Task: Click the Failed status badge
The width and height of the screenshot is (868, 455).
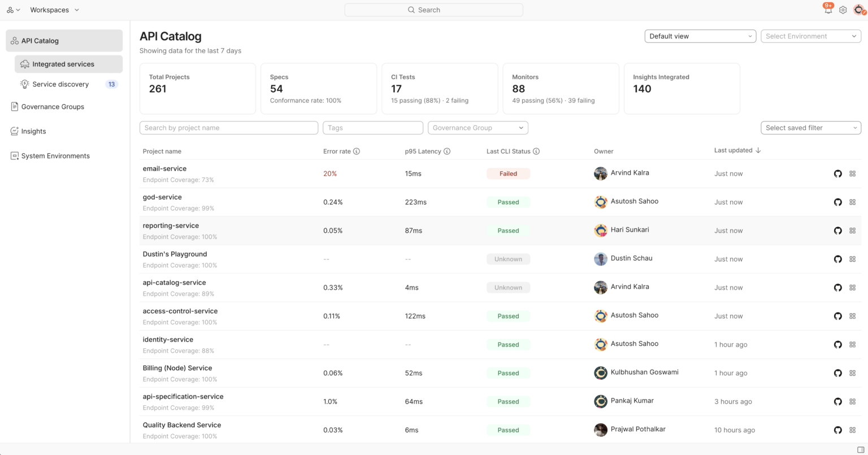Action: tap(508, 174)
